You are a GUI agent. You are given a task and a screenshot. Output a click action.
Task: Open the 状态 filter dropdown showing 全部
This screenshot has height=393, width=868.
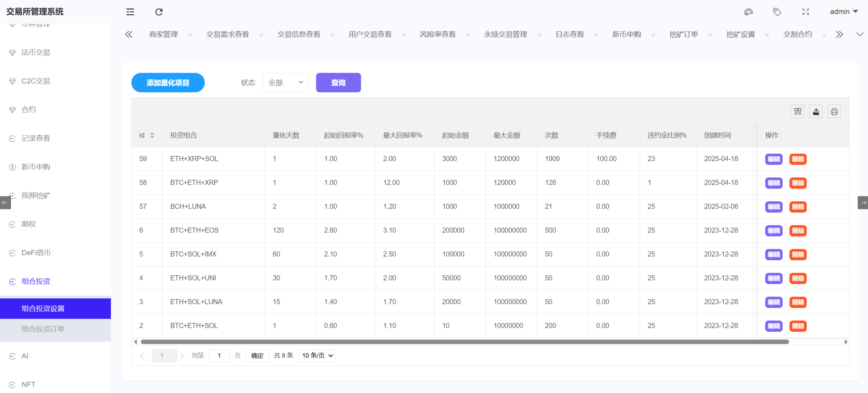pyautogui.click(x=286, y=83)
